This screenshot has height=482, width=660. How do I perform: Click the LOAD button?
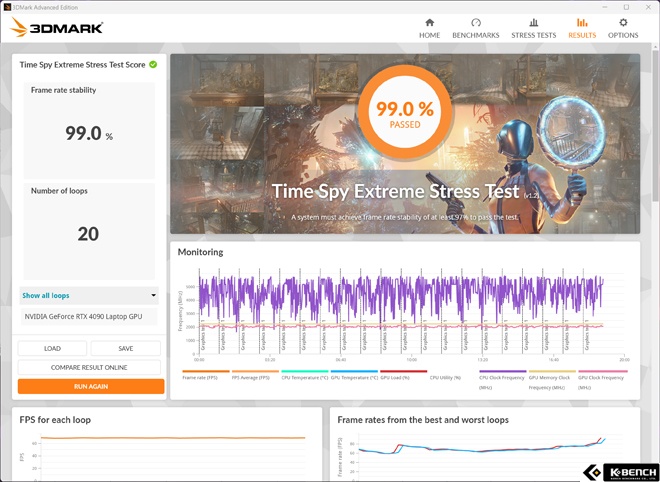(x=52, y=349)
